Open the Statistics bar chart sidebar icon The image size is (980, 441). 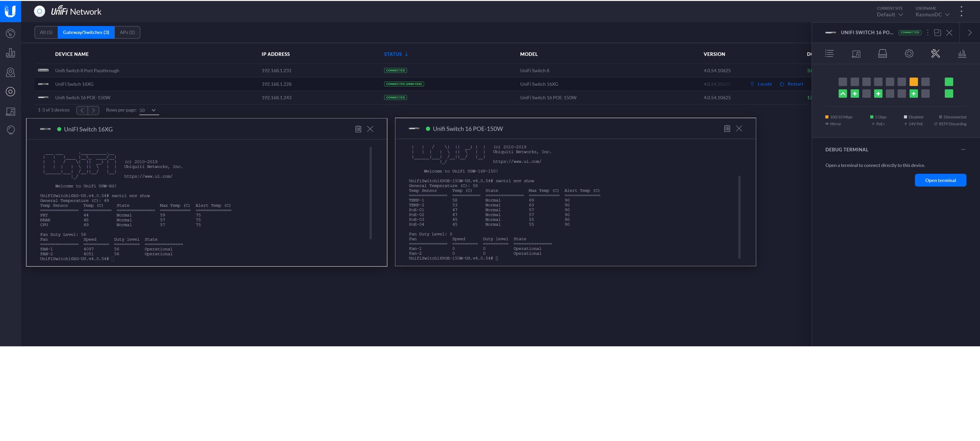tap(11, 53)
